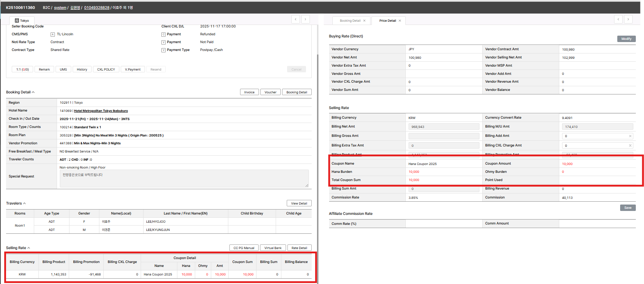Collapse the Travelers section
Viewport: 644px width, 284px height.
click(25, 203)
